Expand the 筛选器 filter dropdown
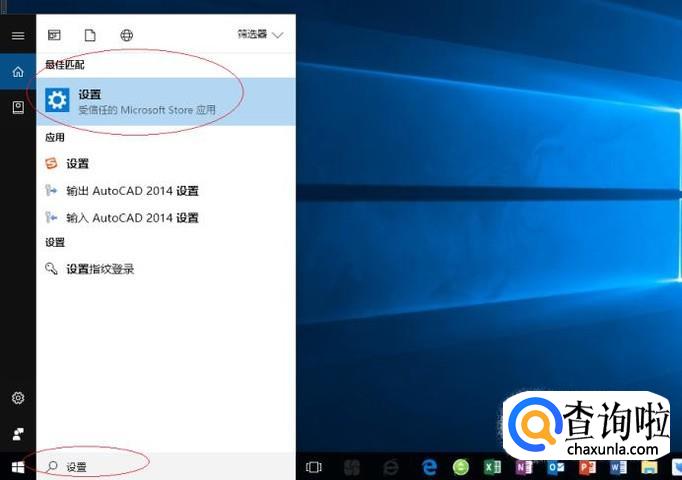 click(x=260, y=34)
